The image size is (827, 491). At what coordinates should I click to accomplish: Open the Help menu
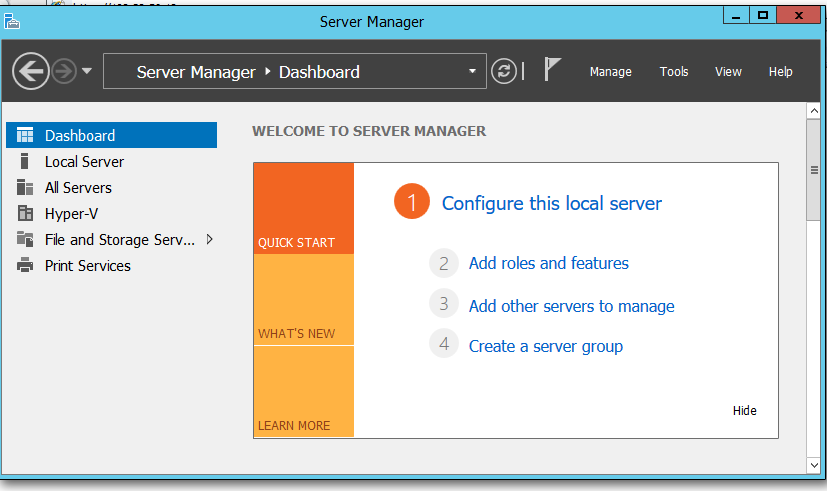[x=781, y=72]
